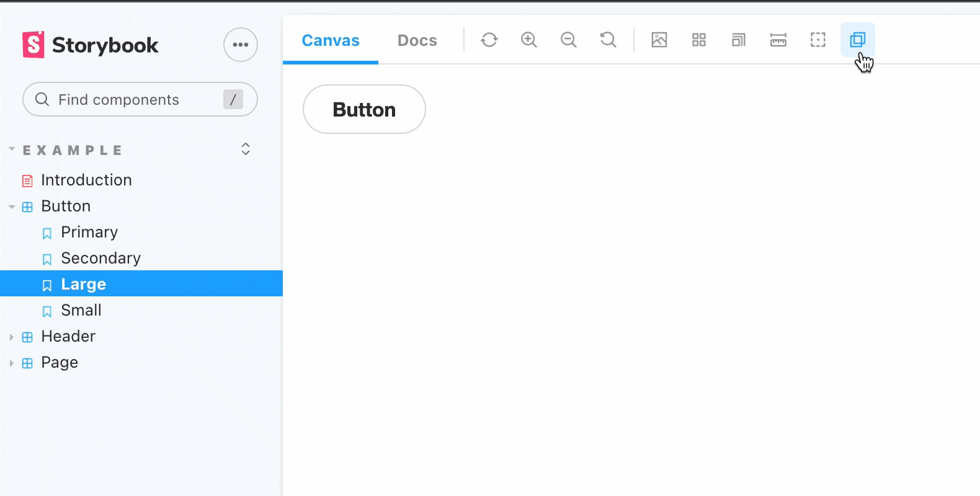Collapse the Button component arrow

(x=12, y=207)
